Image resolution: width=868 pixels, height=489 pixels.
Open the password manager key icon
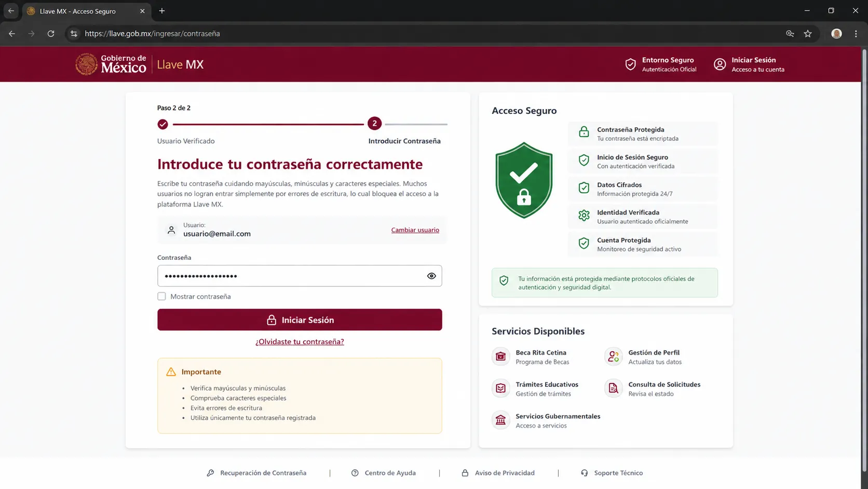(790, 34)
